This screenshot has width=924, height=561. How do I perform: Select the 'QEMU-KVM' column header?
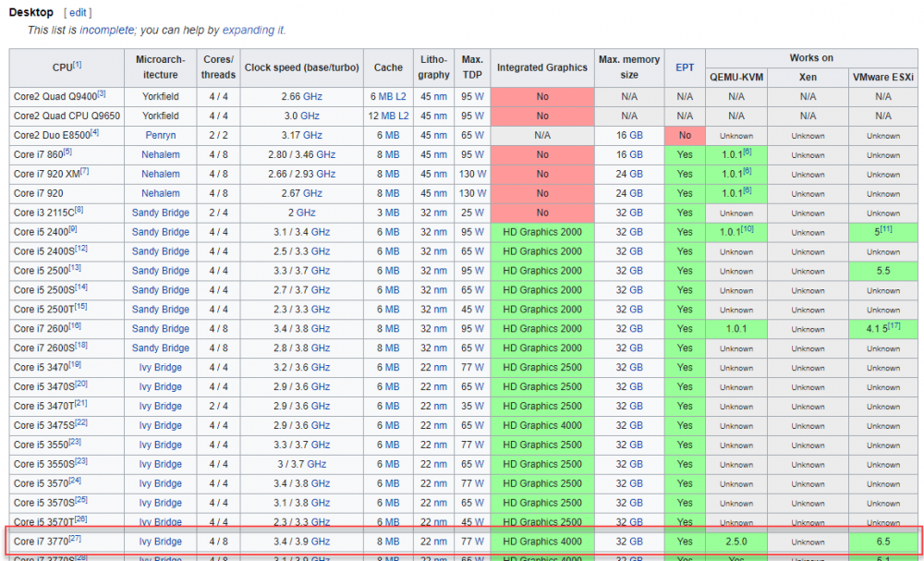pos(736,78)
